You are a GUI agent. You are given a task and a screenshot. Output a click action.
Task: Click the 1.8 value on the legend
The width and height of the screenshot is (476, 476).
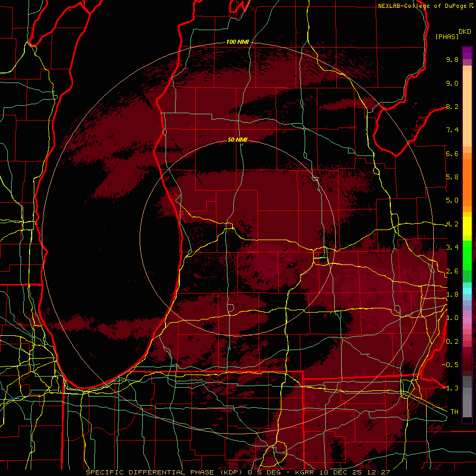[452, 295]
